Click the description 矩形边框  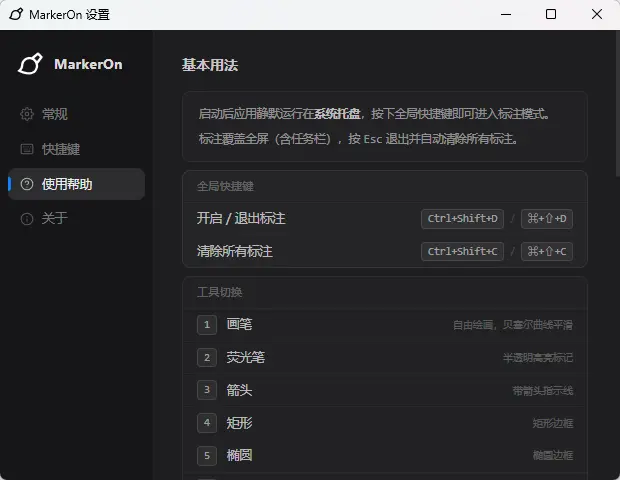pyautogui.click(x=553, y=423)
